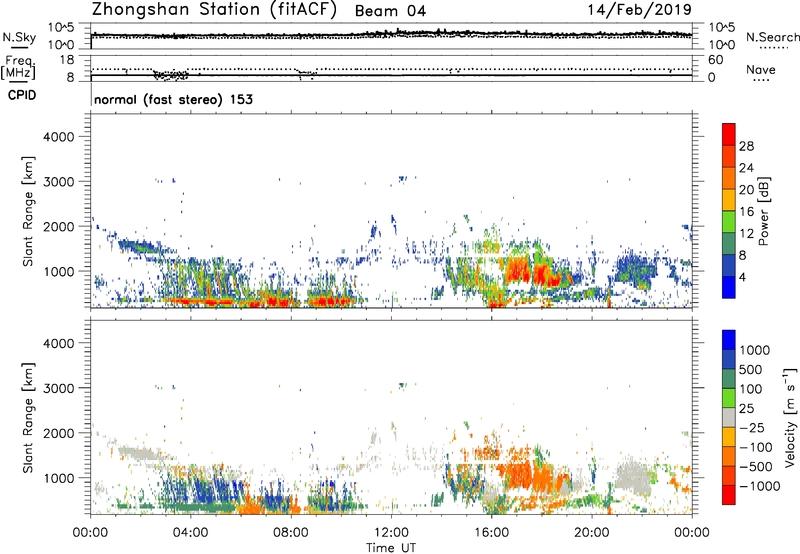Click the '4' tick on the Power scale
Viewport: 800px width, 554px height.
(742, 278)
